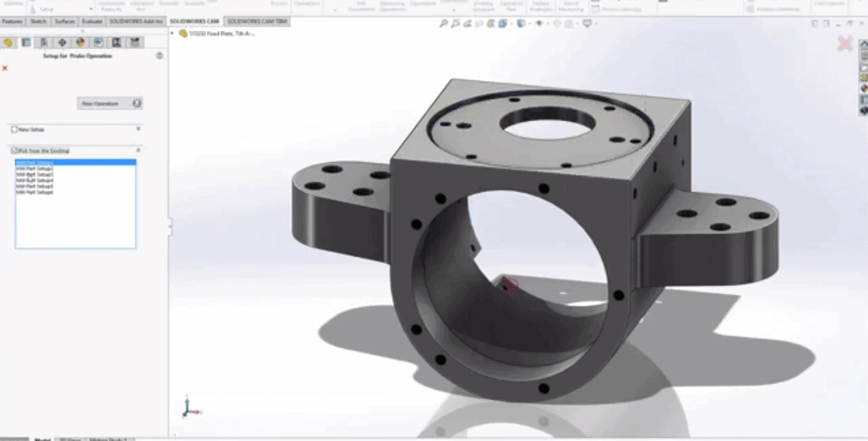Open the Display Style icon
Screen dimensions: 868x441
click(521, 24)
